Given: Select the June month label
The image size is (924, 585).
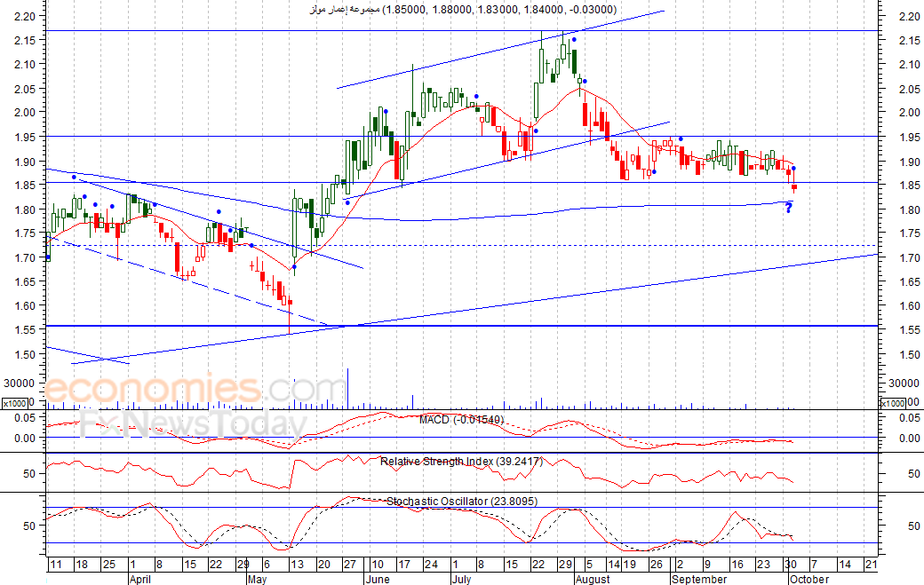Looking at the screenshot, I should coord(377,579).
